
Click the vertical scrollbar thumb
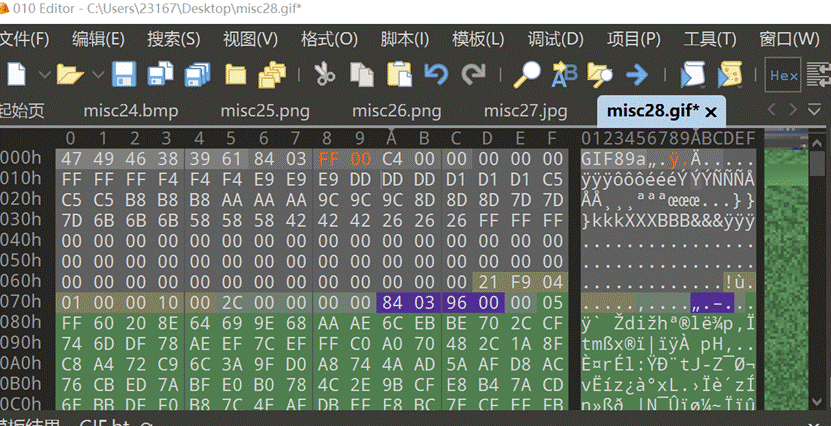coord(817,163)
